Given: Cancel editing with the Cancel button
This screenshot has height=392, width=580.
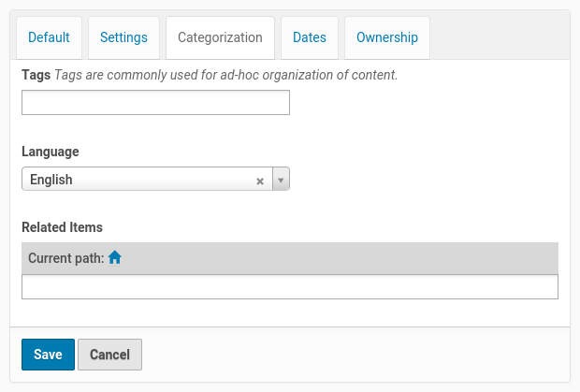Looking at the screenshot, I should [109, 355].
